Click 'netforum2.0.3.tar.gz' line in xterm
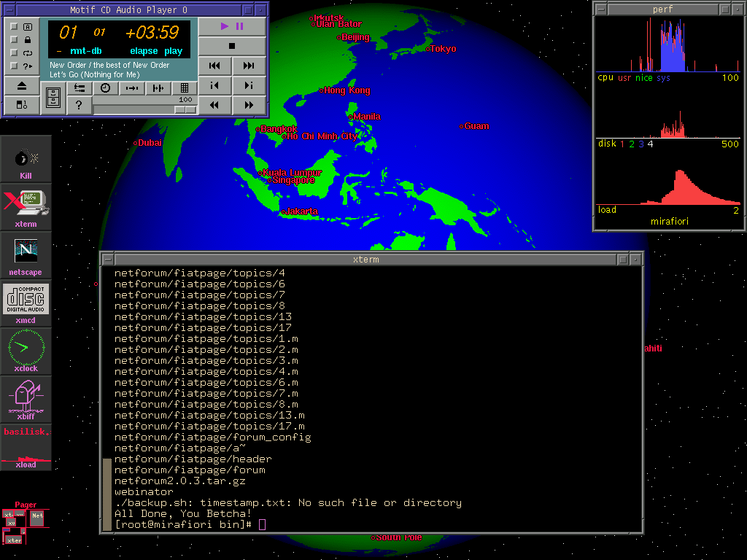This screenshot has width=747, height=560. (x=180, y=481)
